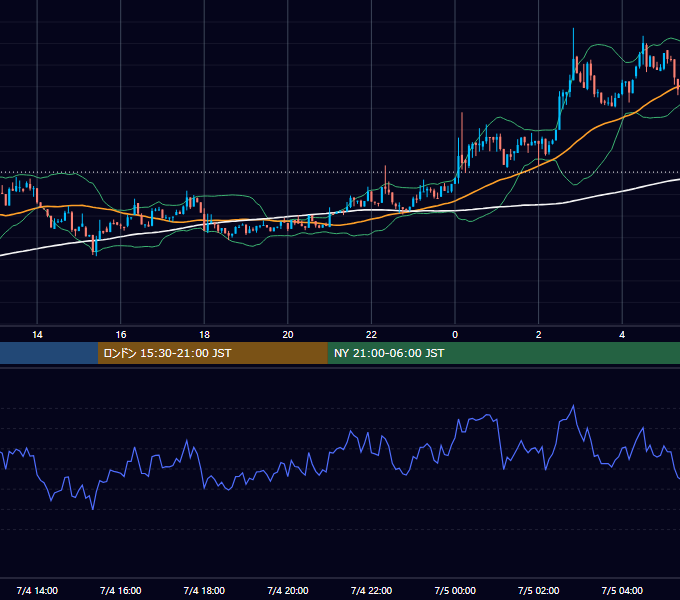Click the 2 hour label on time axis

click(x=539, y=335)
